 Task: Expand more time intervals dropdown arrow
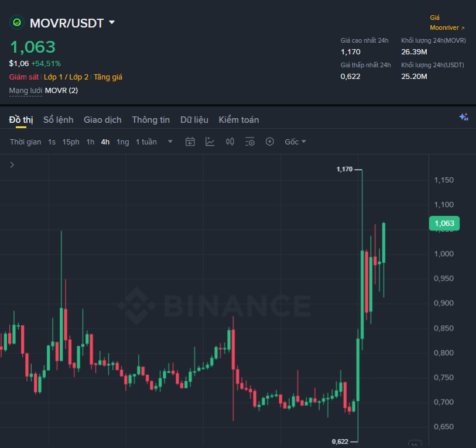pos(170,142)
